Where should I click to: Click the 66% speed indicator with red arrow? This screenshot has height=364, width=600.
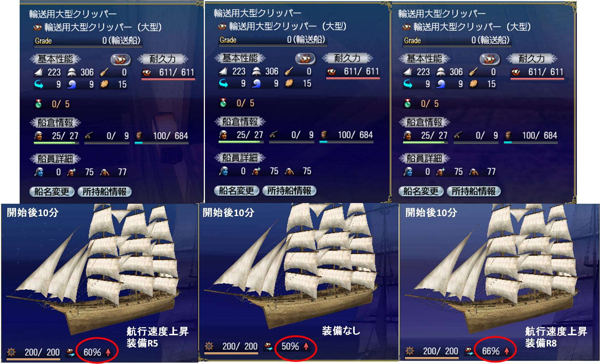point(495,351)
